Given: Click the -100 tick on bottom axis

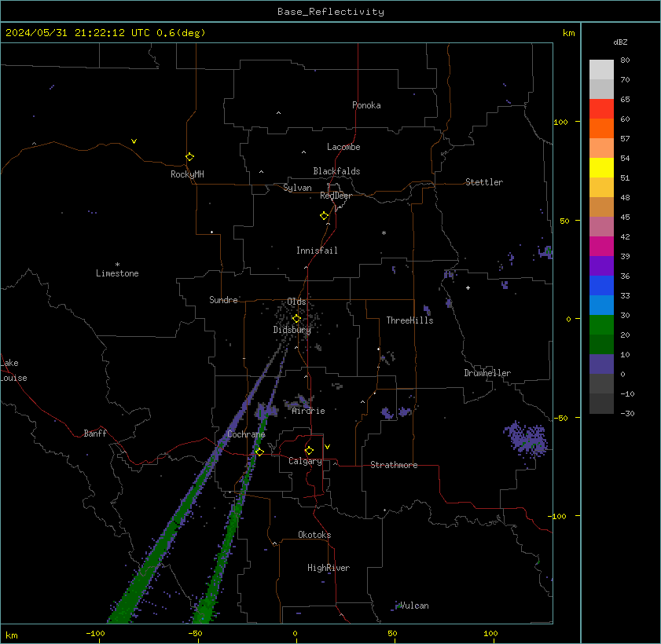Looking at the screenshot, I should (95, 634).
